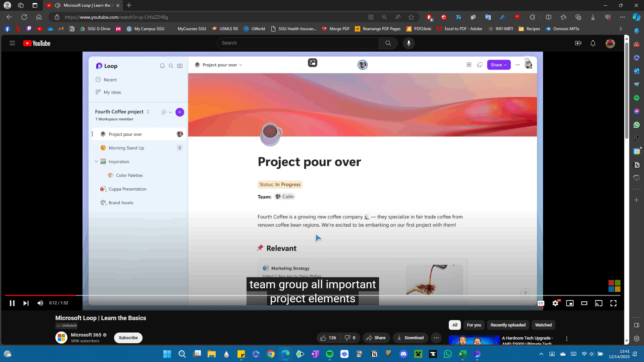The image size is (644, 362).
Task: Switch to theater mode
Action: coord(584,303)
